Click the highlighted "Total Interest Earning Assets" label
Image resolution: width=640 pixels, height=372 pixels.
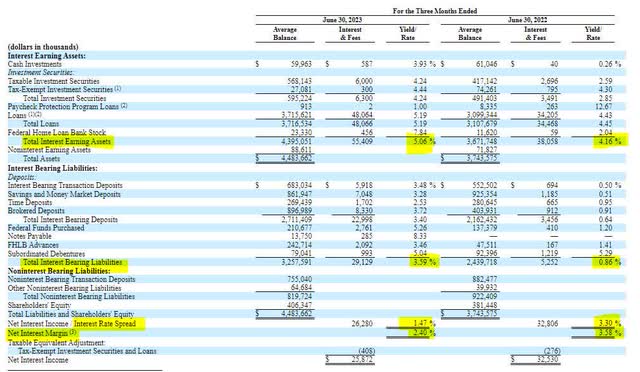point(67,141)
